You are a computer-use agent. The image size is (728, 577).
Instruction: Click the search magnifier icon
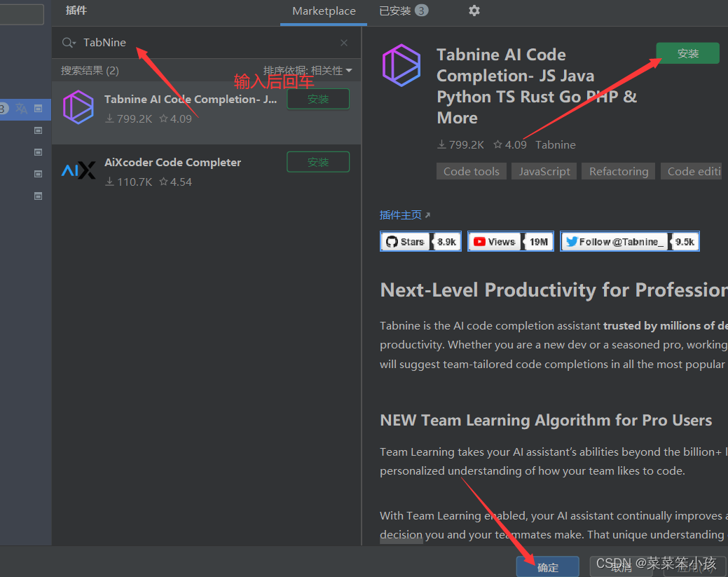(x=68, y=43)
